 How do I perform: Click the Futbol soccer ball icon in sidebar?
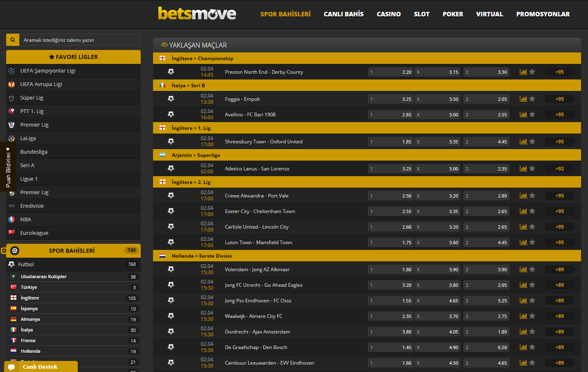[11, 264]
